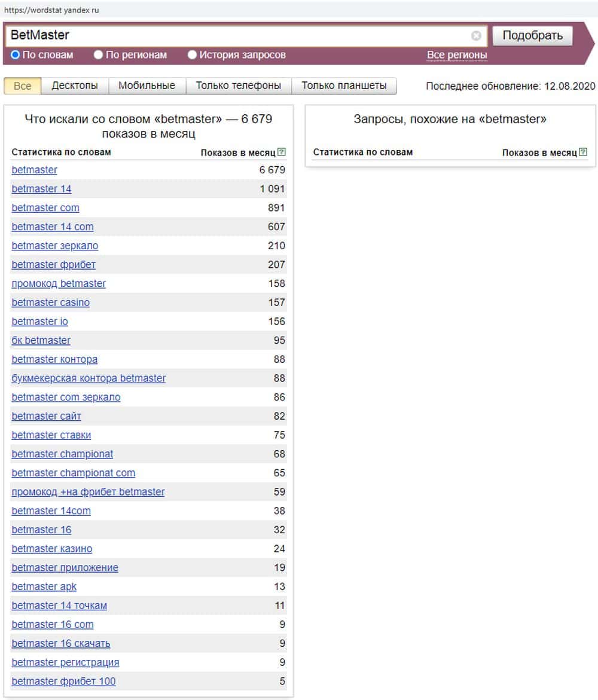Open help icon for left Показов в месяц
Image resolution: width=598 pixels, height=700 pixels.
pyautogui.click(x=282, y=152)
